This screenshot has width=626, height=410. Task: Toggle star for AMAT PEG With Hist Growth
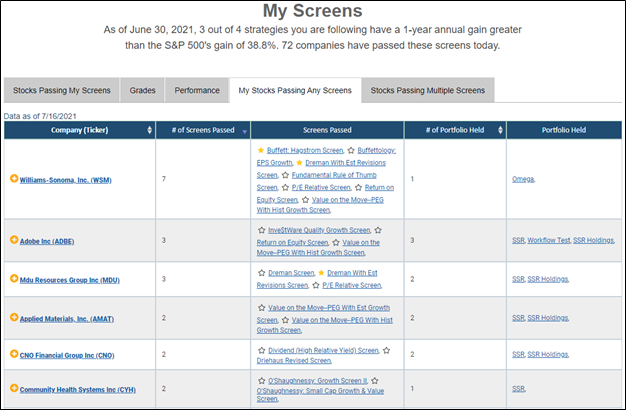[x=285, y=320]
